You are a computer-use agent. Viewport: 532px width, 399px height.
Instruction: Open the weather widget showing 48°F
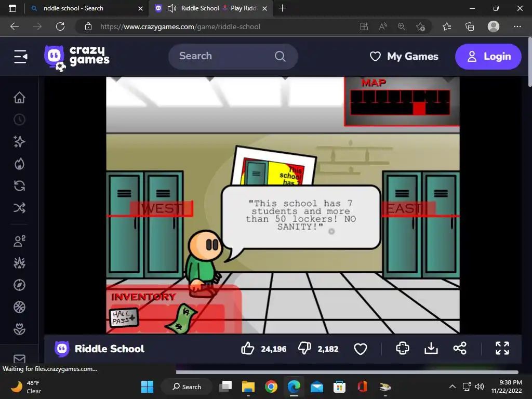26,387
